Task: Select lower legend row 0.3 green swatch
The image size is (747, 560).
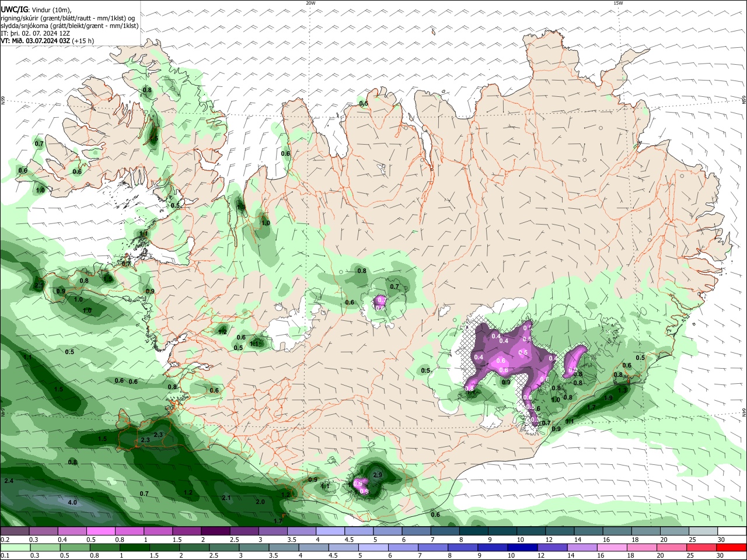Action: (x=44, y=547)
